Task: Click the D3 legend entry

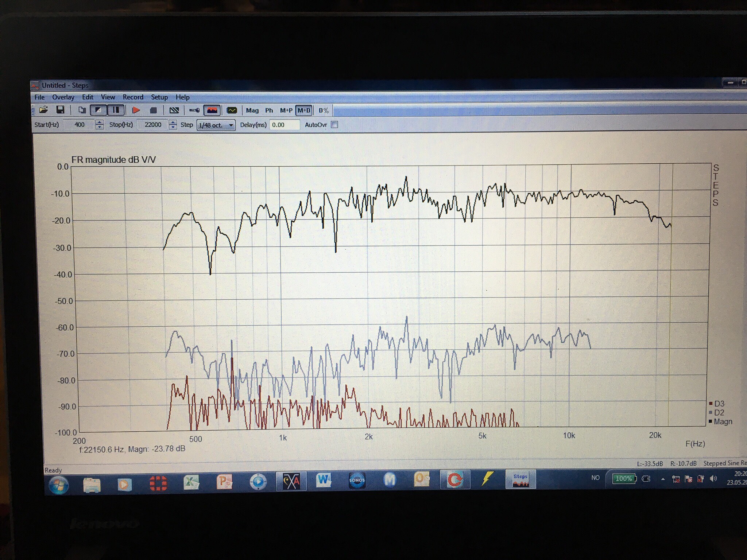Action: (x=717, y=404)
